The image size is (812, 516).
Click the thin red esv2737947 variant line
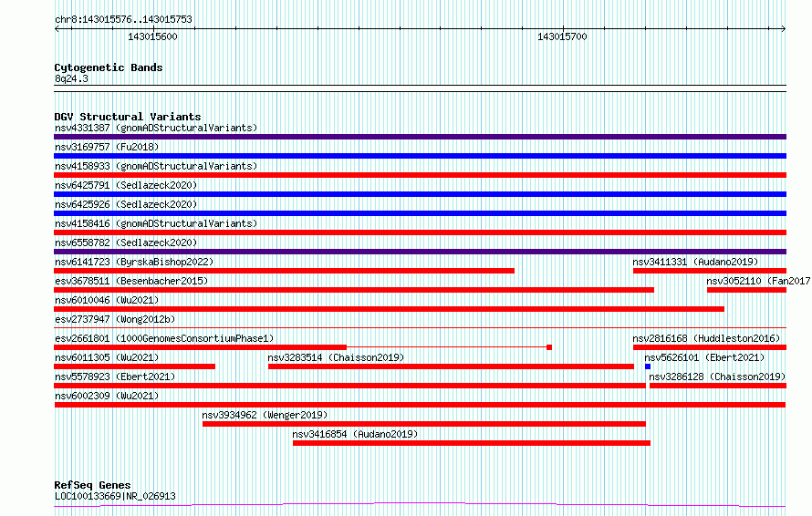tap(420, 327)
